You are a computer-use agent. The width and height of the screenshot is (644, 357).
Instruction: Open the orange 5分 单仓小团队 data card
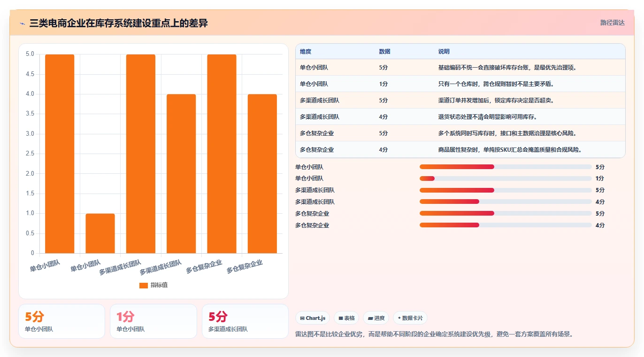[x=61, y=321]
